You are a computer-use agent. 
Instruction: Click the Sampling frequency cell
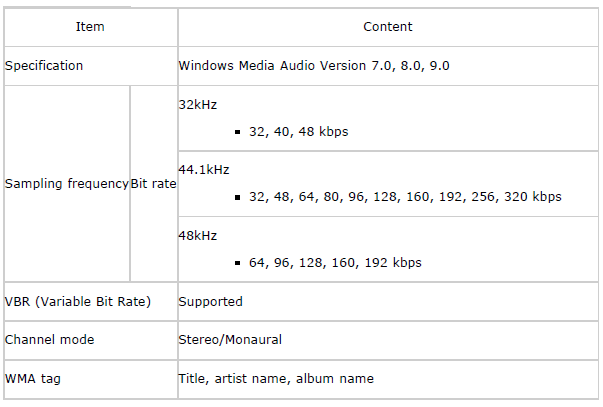67,183
